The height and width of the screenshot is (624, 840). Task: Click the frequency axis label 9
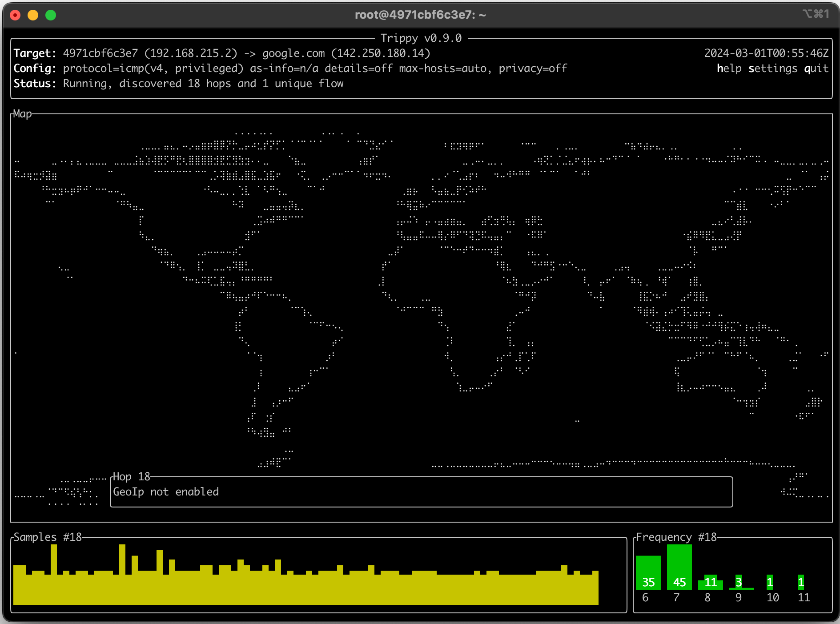[x=739, y=598]
